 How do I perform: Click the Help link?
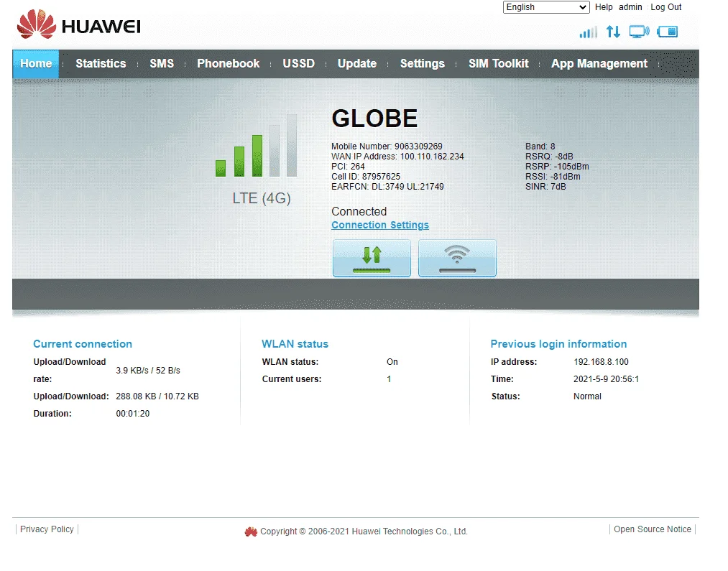point(604,7)
